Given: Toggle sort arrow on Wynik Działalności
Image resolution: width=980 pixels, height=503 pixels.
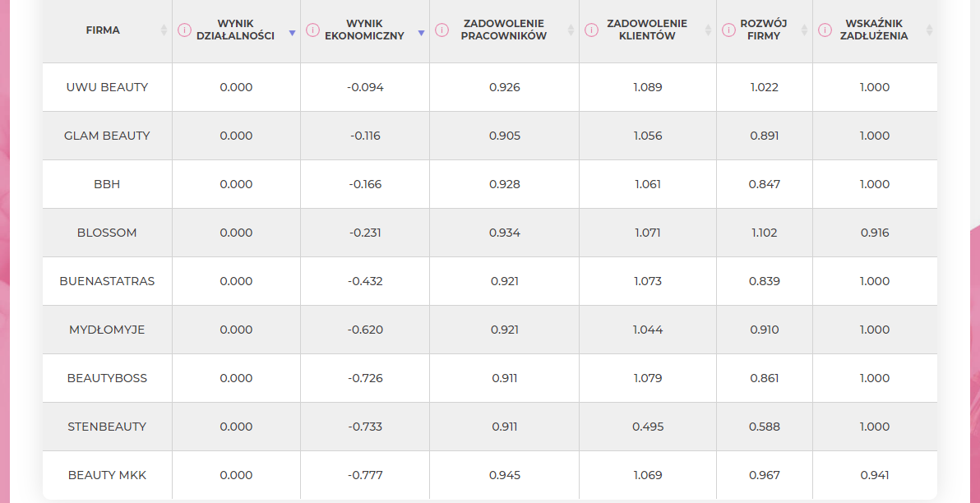Looking at the screenshot, I should tap(292, 33).
